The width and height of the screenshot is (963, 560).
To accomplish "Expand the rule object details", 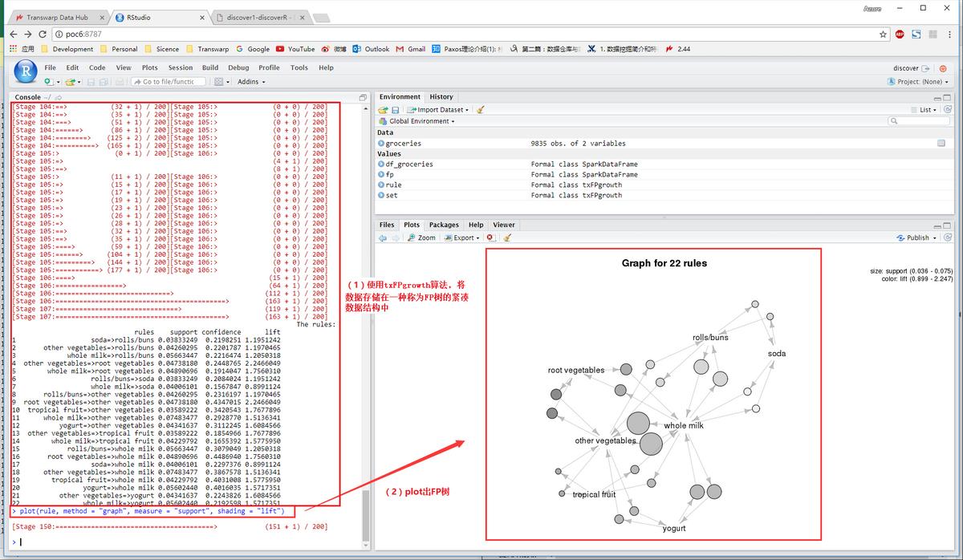I will point(381,185).
